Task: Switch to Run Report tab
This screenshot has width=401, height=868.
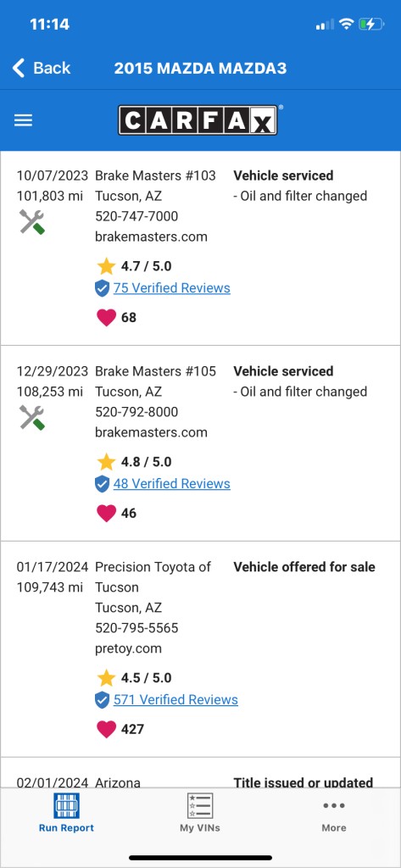Action: pos(66,813)
